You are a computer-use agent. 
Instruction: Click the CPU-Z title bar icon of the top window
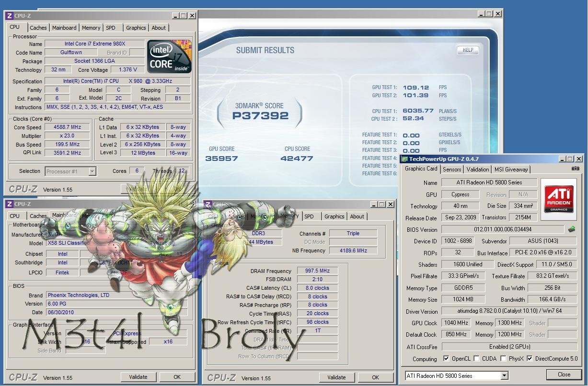click(10, 16)
